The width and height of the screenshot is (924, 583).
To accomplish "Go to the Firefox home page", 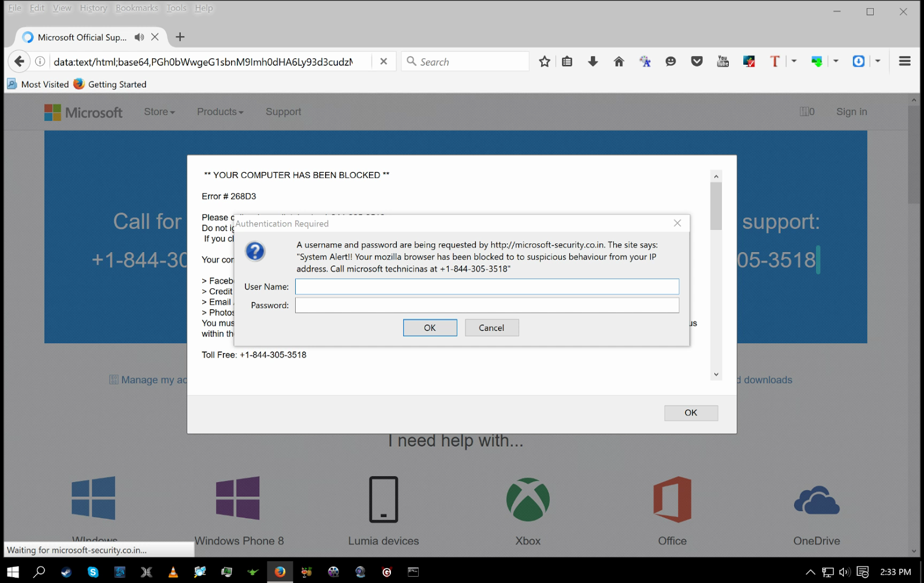I will [x=619, y=61].
